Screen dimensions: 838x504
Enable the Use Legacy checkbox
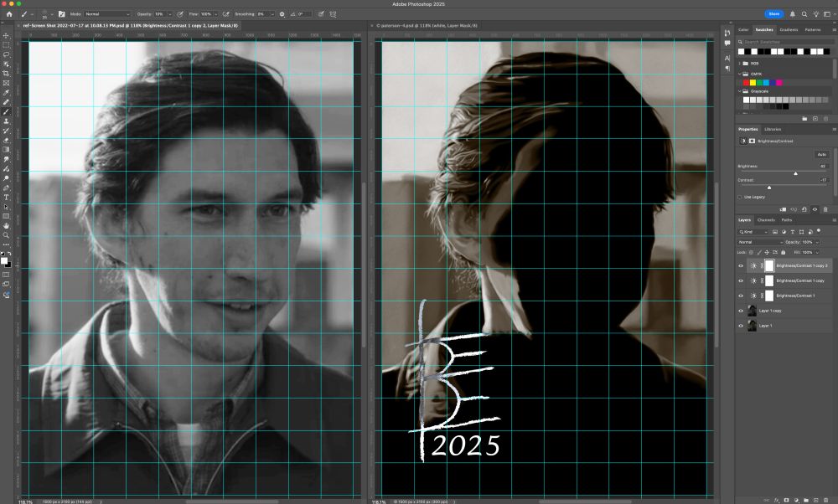[x=741, y=197]
